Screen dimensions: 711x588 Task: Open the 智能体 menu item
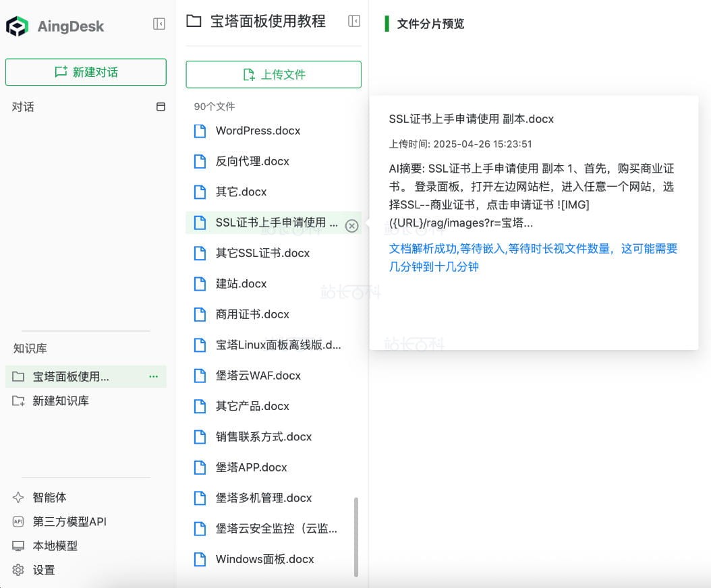coord(49,498)
